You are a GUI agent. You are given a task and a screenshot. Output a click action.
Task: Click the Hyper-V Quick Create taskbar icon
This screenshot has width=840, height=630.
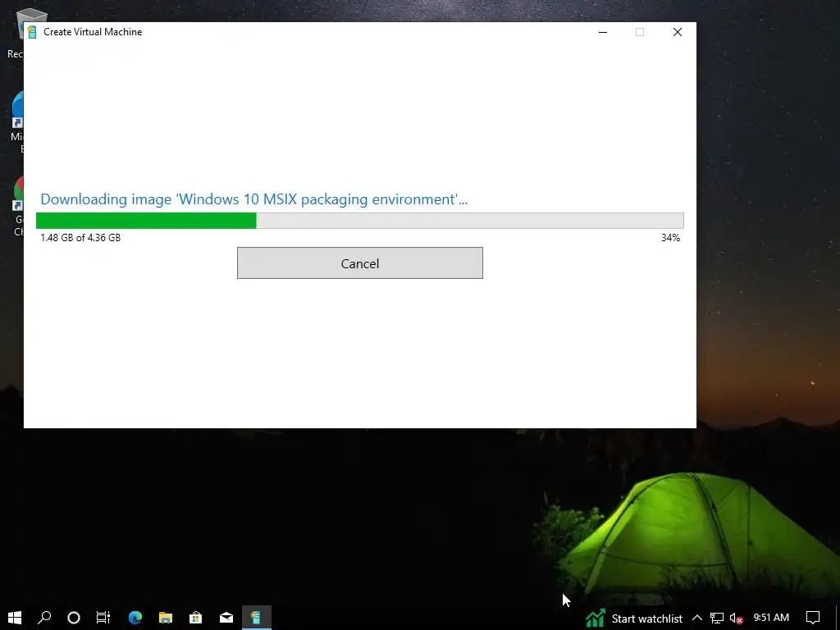[256, 618]
